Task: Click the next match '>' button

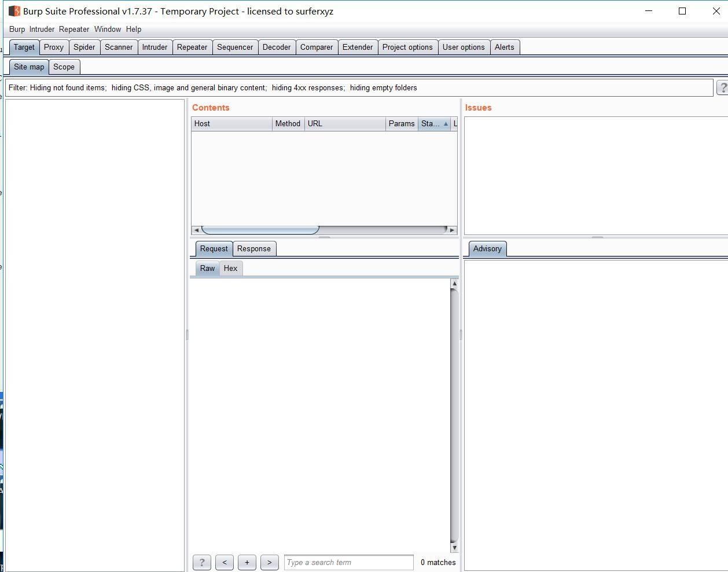Action: coord(270,562)
